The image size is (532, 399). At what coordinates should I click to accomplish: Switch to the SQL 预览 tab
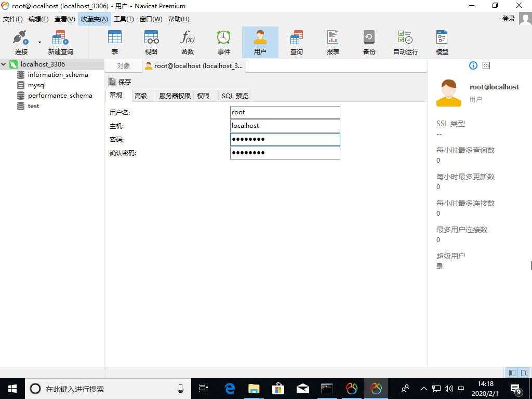coord(235,96)
